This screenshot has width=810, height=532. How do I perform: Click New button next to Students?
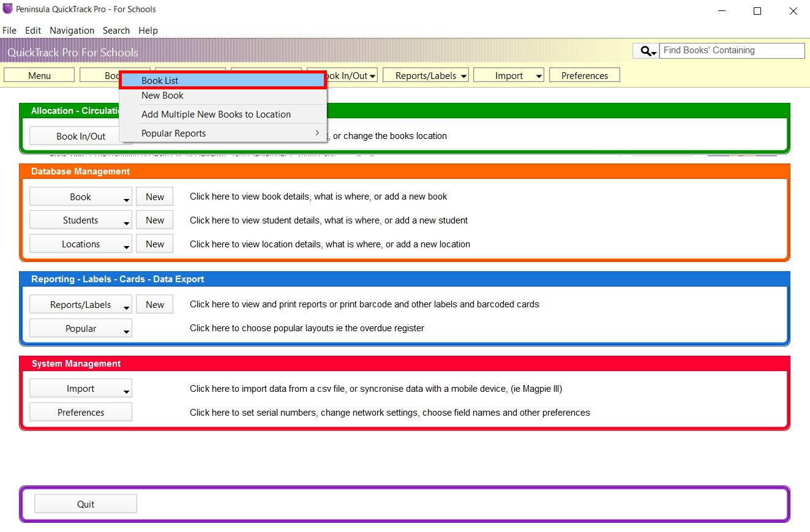(155, 220)
